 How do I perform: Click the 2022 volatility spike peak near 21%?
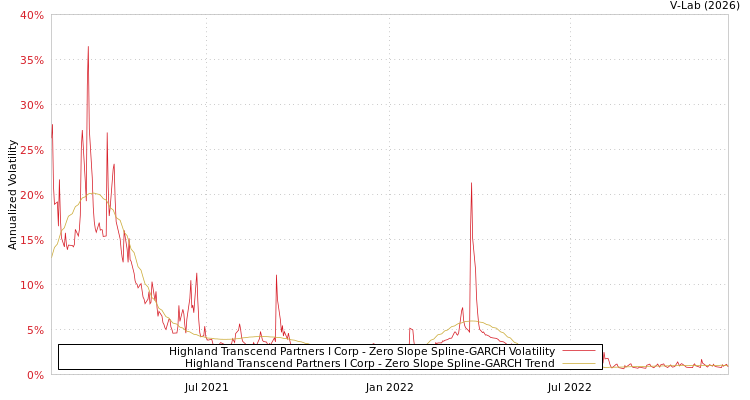[x=471, y=183]
